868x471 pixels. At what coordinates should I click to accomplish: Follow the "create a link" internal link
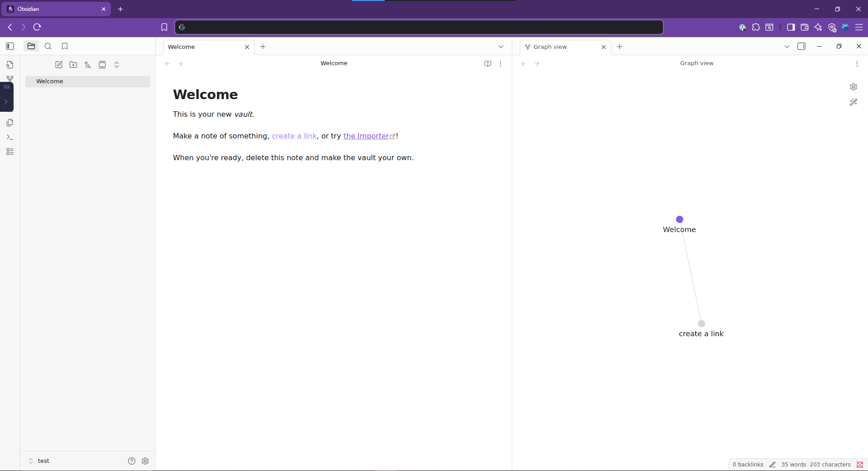click(x=294, y=136)
